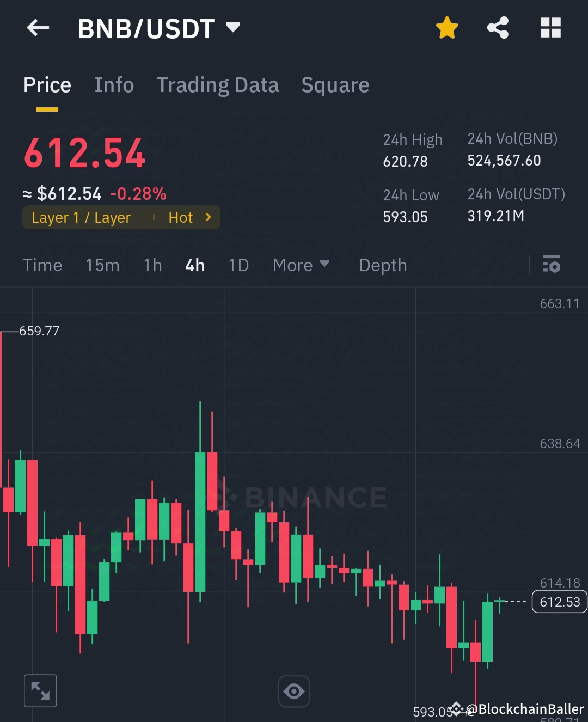Enable the 1D timeframe
The width and height of the screenshot is (588, 722).
[x=238, y=265]
